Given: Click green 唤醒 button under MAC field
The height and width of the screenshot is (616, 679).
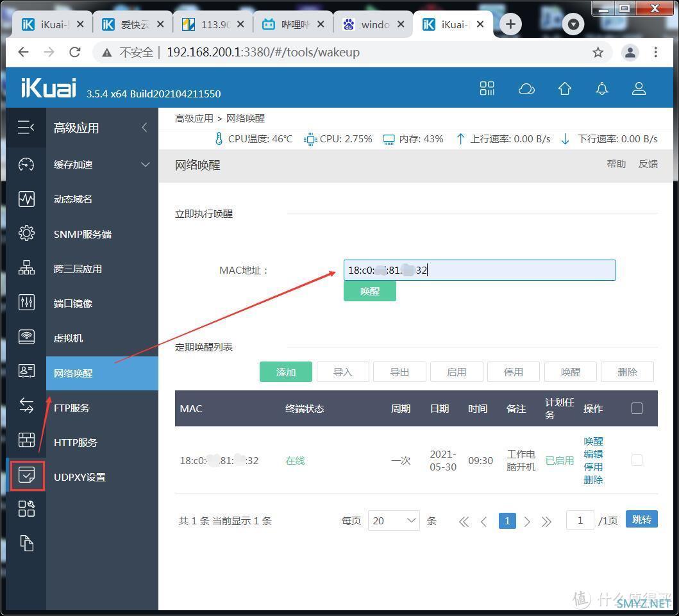Looking at the screenshot, I should [x=370, y=291].
